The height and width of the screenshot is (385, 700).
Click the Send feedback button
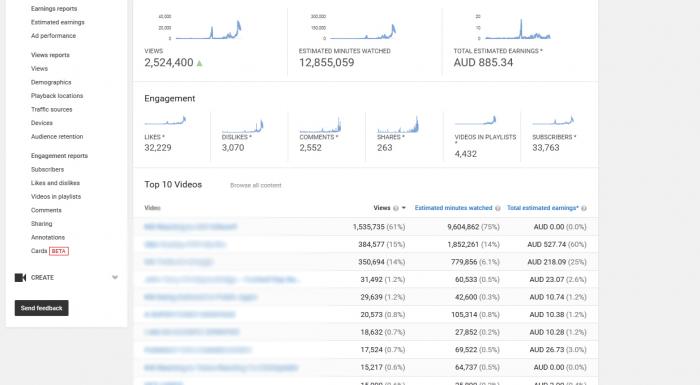tap(42, 308)
